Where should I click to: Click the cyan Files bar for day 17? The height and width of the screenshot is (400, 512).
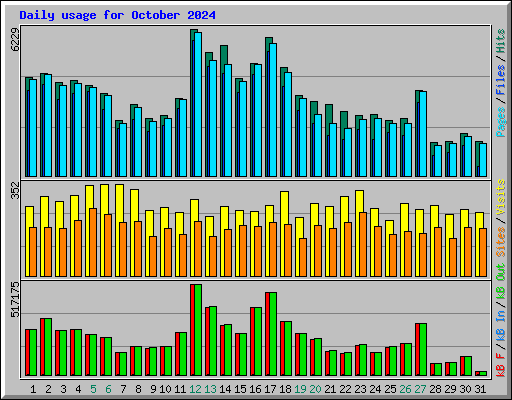[273, 110]
